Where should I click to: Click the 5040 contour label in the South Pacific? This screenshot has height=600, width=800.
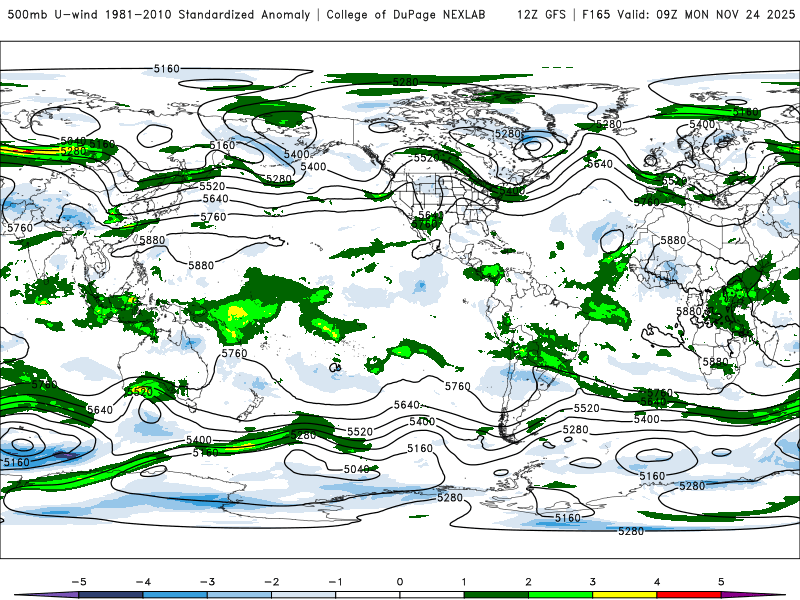[357, 469]
